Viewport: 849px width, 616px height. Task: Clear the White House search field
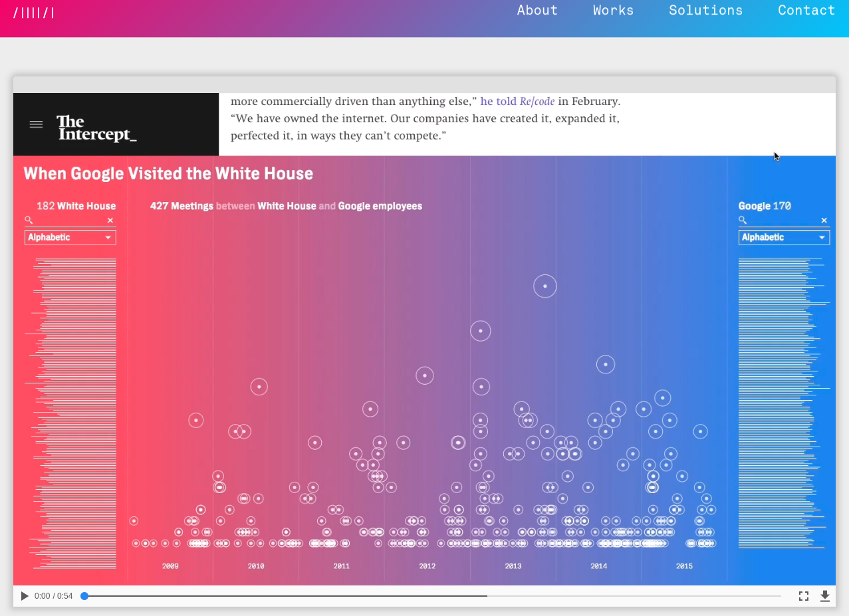pos(110,221)
